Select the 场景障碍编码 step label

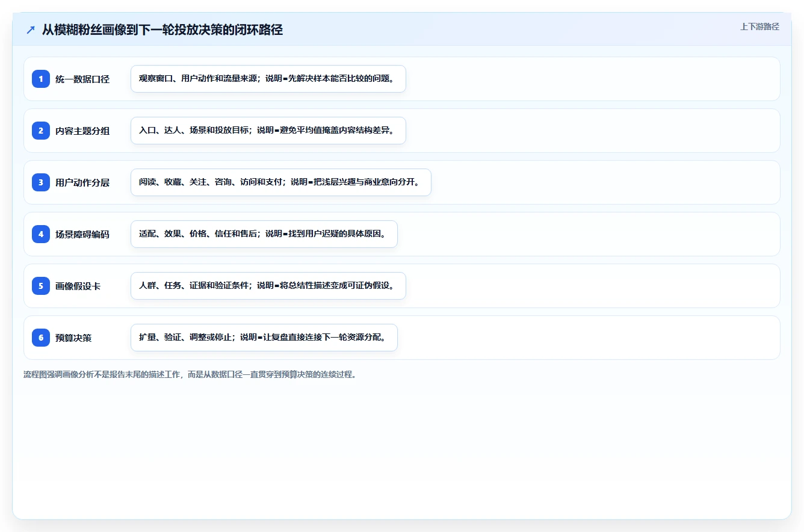82,234
